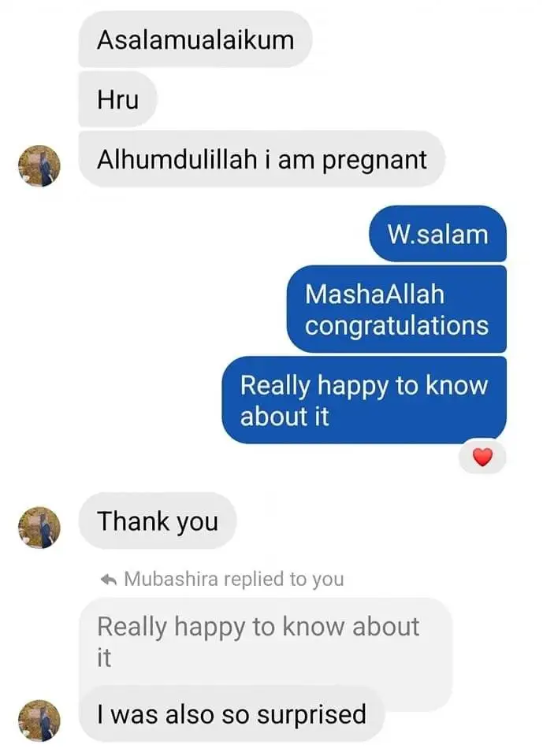
Task: Select the Hru message bubble
Action: (x=117, y=99)
